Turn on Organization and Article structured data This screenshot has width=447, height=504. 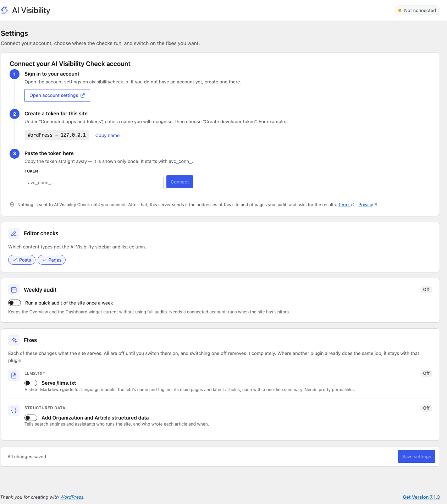(x=31, y=418)
